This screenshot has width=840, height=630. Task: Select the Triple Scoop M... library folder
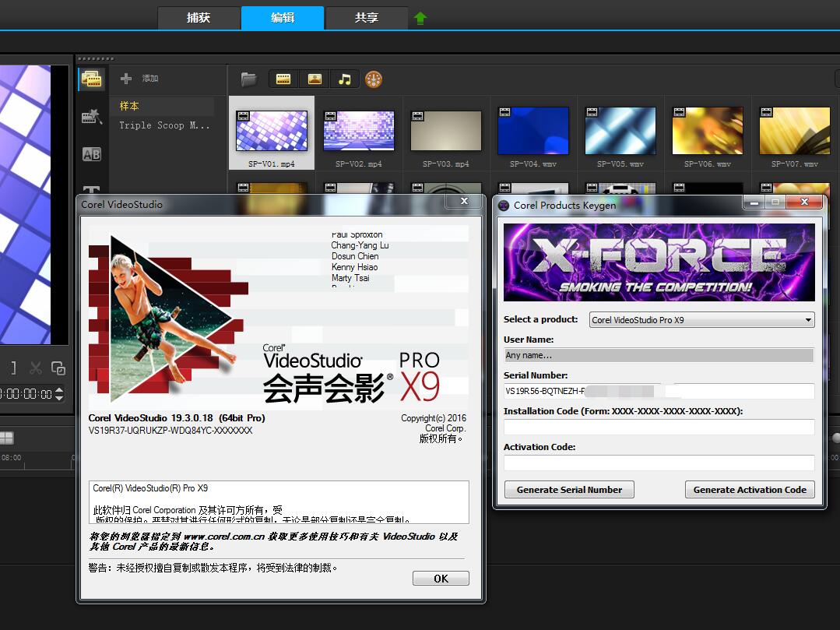click(164, 125)
